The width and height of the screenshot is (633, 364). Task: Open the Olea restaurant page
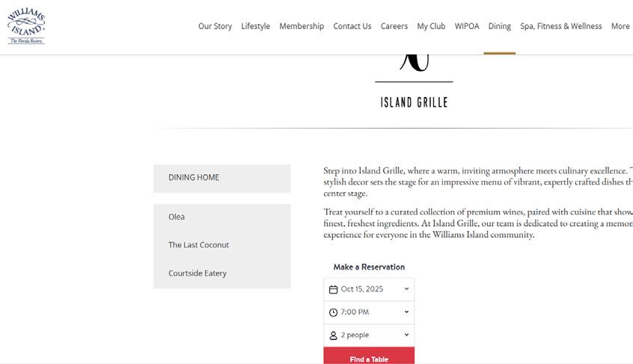177,217
